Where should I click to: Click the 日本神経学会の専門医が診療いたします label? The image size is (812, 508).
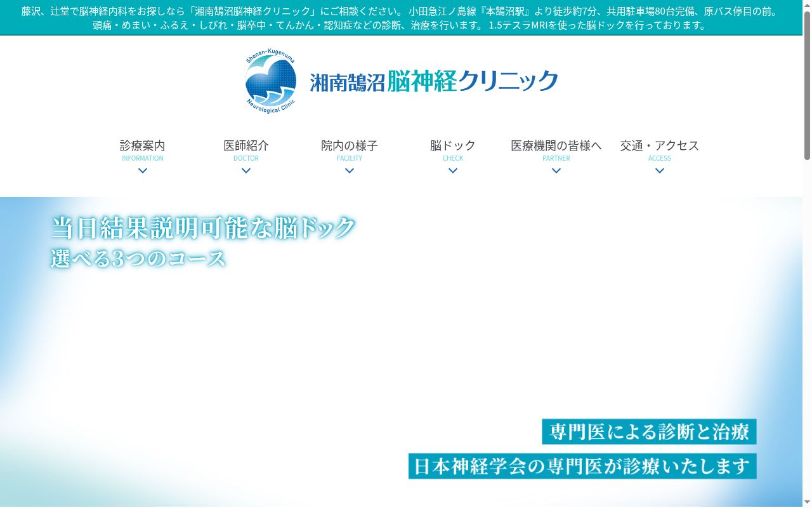click(582, 466)
